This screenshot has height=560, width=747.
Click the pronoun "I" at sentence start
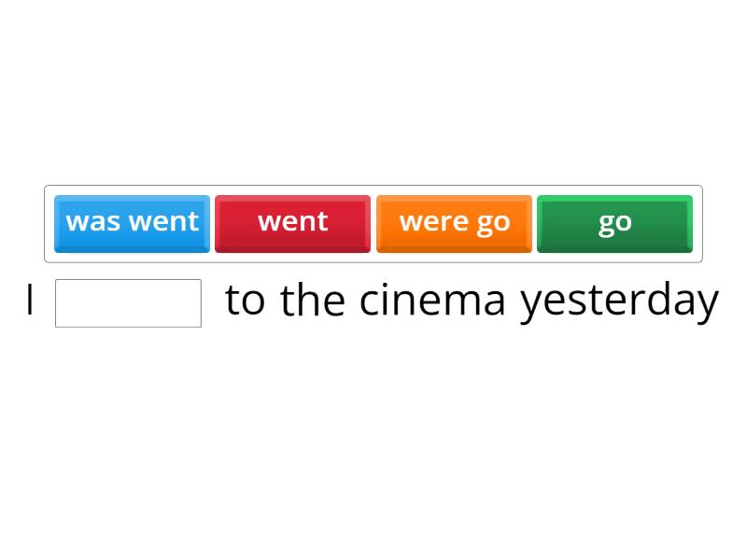[28, 300]
